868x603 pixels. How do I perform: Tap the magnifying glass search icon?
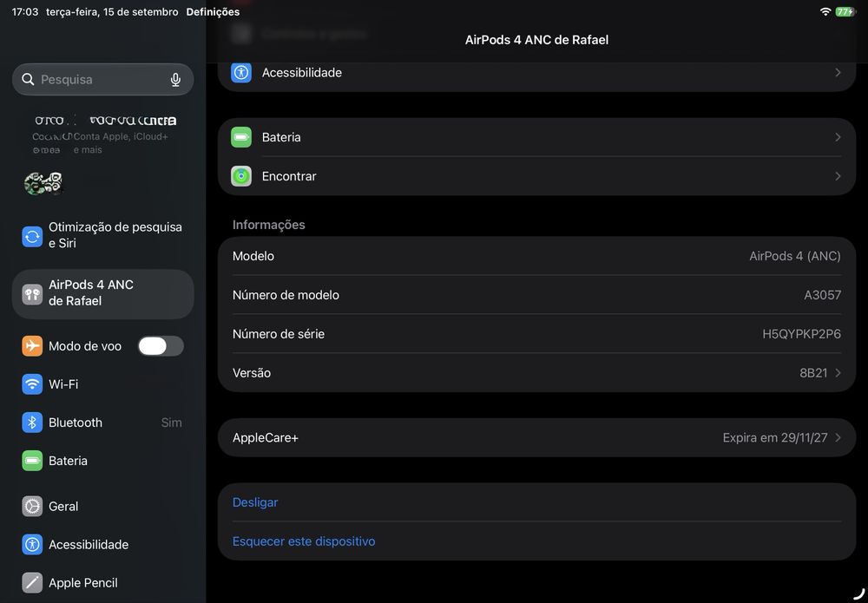click(x=28, y=79)
